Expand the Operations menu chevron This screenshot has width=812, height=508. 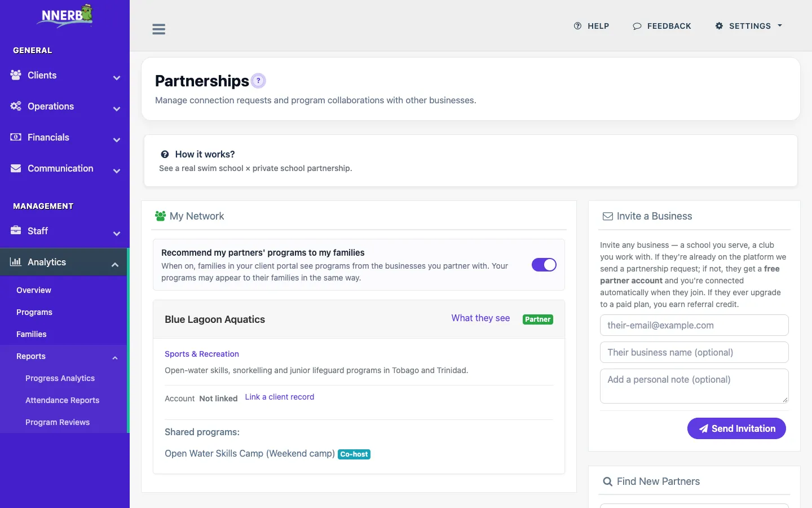tap(117, 109)
